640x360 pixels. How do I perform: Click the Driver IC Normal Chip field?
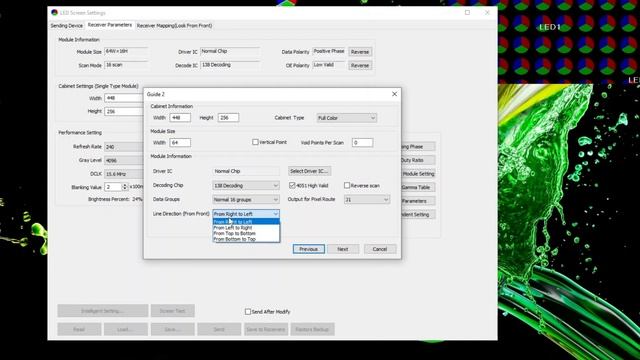246,171
